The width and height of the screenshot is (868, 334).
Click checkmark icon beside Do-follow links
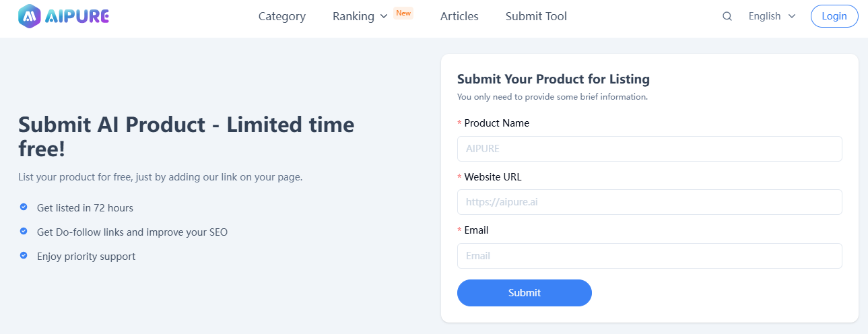click(24, 232)
